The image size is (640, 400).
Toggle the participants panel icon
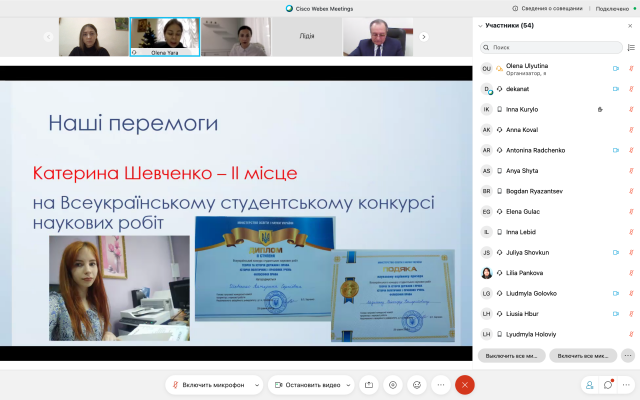click(x=589, y=385)
